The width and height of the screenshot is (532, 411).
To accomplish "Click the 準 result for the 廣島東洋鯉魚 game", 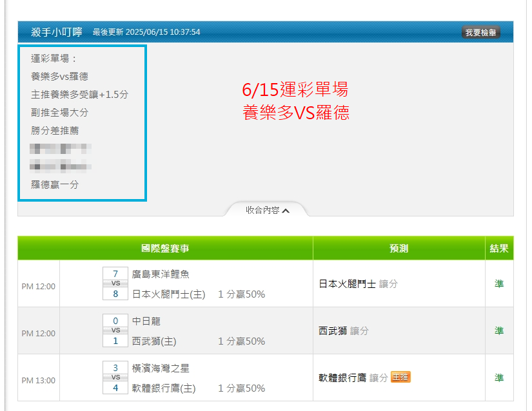I will point(499,283).
